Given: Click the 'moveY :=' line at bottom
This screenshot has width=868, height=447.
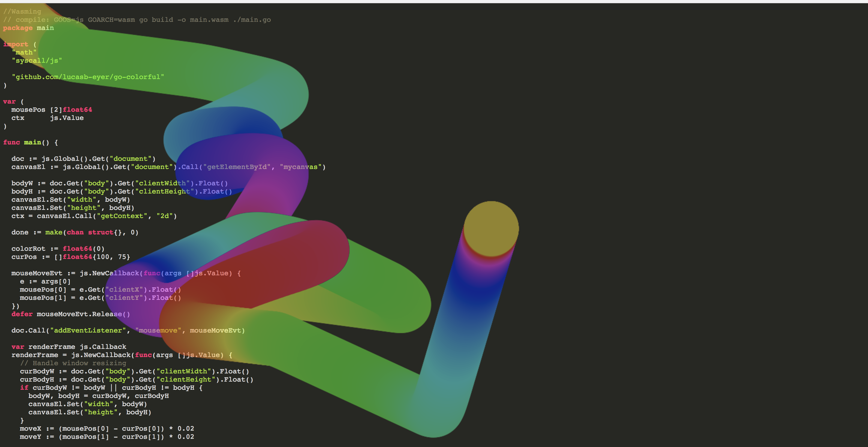Looking at the screenshot, I should [x=107, y=437].
